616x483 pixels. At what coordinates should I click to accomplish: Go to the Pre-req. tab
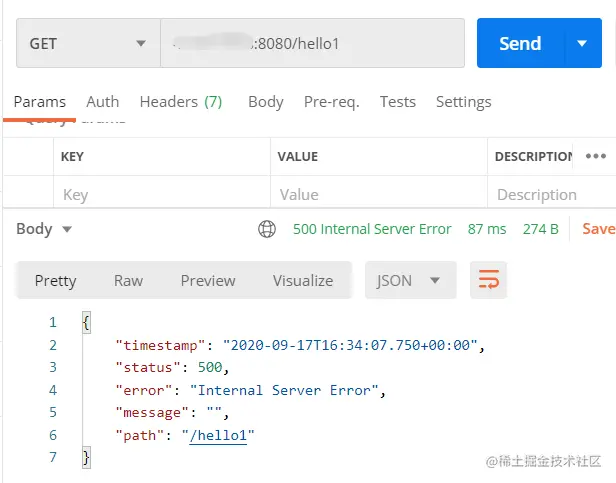pyautogui.click(x=331, y=101)
